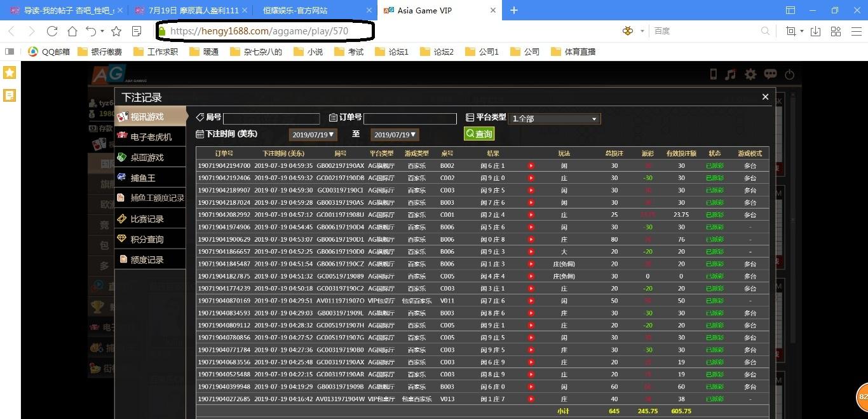Open 体育直播 bookmark folder

point(573,52)
